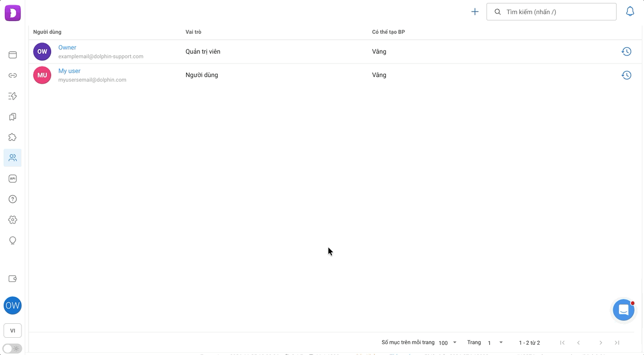Viewport: 644px width, 355px height.
Task: Open the proxies link sidebar icon
Action: [x=13, y=76]
